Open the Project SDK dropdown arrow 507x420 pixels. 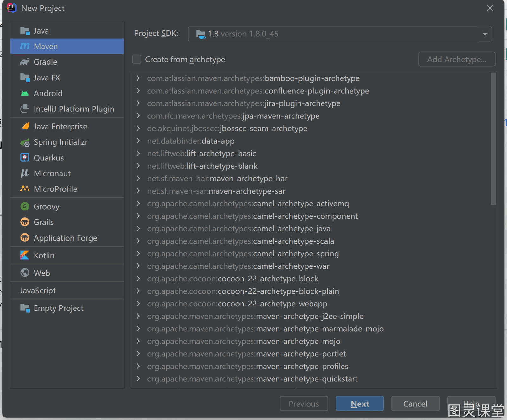(x=485, y=34)
